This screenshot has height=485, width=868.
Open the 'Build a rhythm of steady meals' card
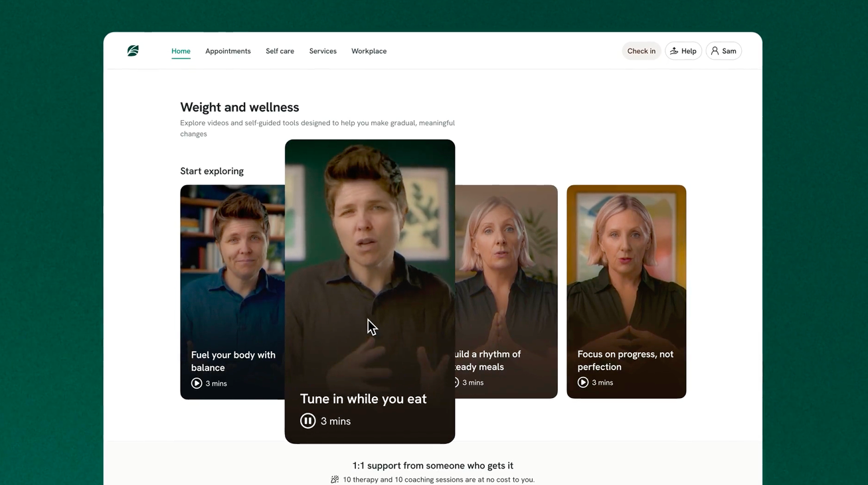tap(506, 292)
